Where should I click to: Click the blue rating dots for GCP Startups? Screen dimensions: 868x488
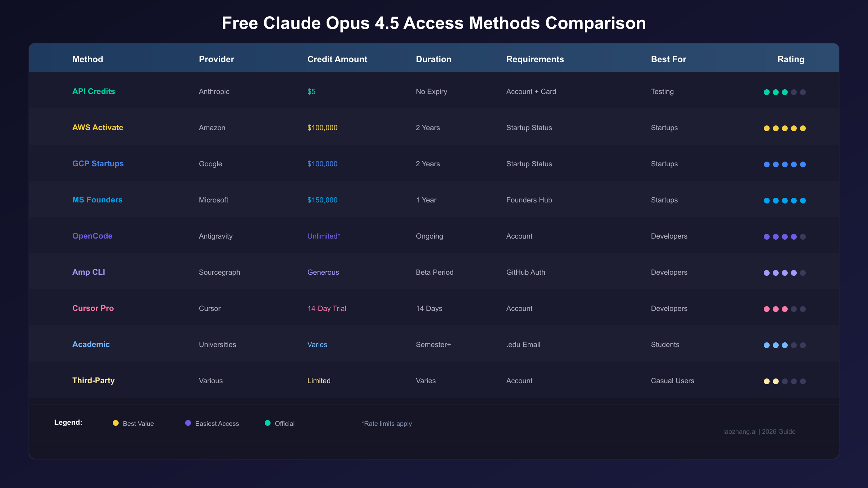tap(784, 164)
